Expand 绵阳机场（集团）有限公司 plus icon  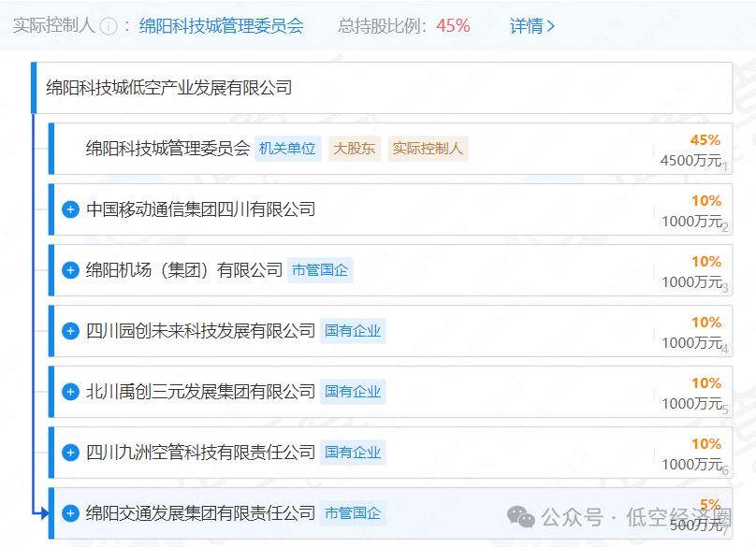[70, 270]
